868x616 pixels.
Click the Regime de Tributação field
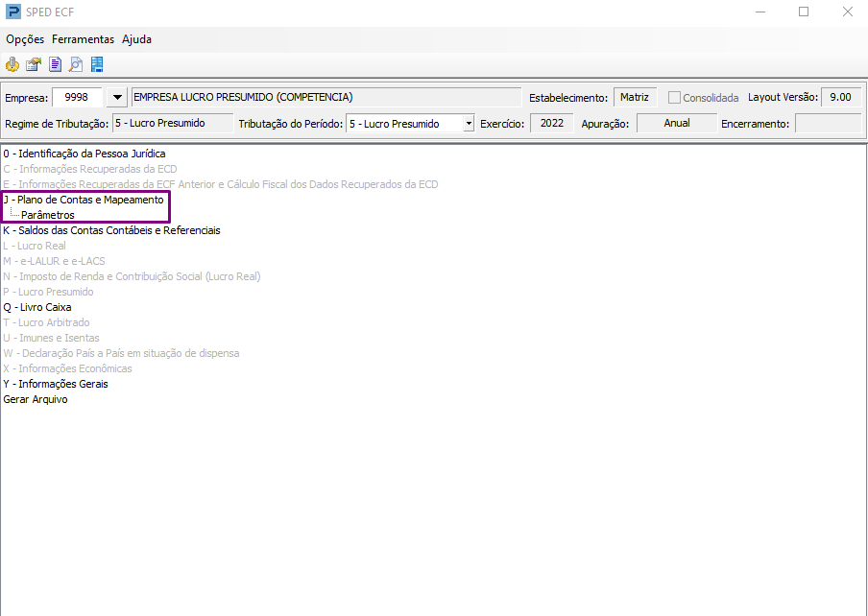pos(173,124)
